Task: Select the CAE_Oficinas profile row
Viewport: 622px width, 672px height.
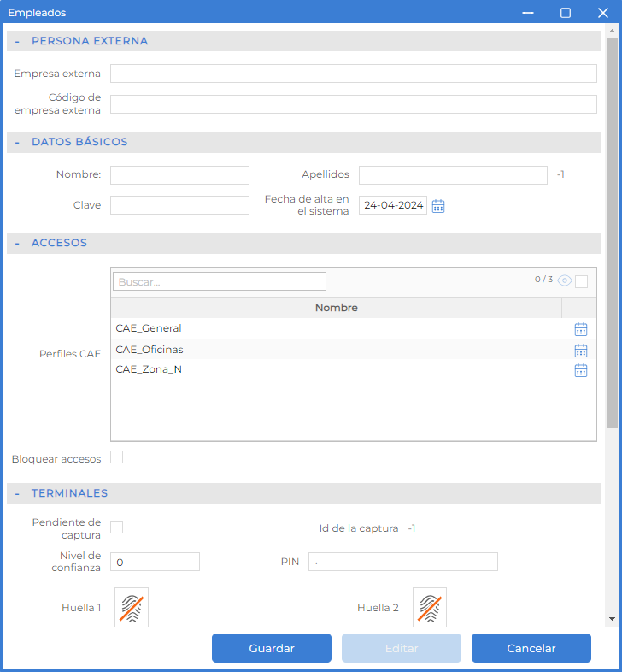Action: point(354,350)
